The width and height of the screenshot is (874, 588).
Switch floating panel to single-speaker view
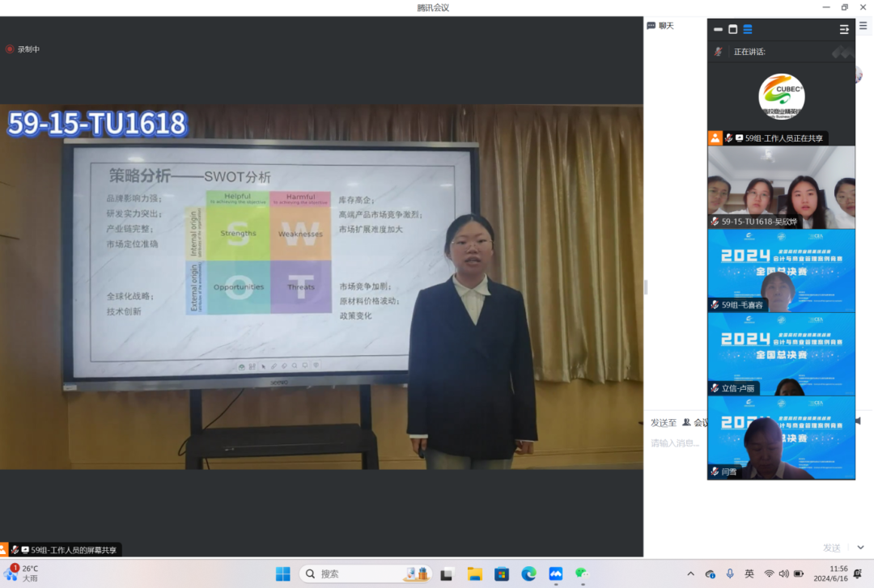(x=732, y=29)
